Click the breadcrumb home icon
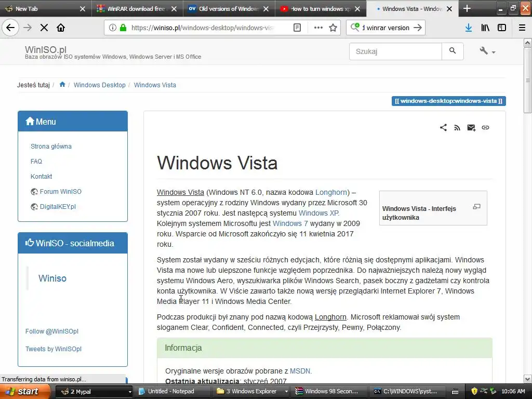This screenshot has width=532, height=399. (x=62, y=85)
